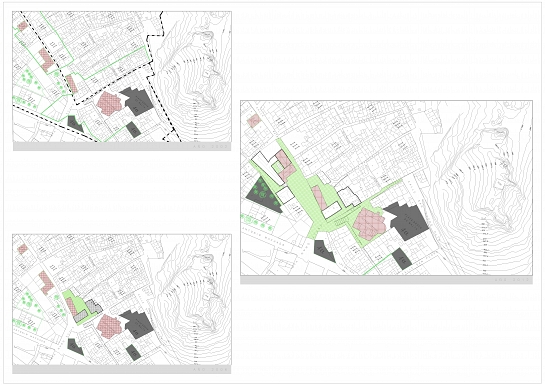The height and width of the screenshot is (385, 545).
Task: Select the top-left 2002 site plan
Action: 122,76
